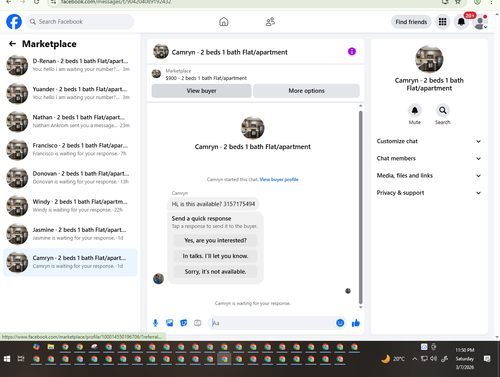Image resolution: width=500 pixels, height=377 pixels.
Task: Click the '$900 - 2 beds 1 bath' listing text
Action: 206,78
